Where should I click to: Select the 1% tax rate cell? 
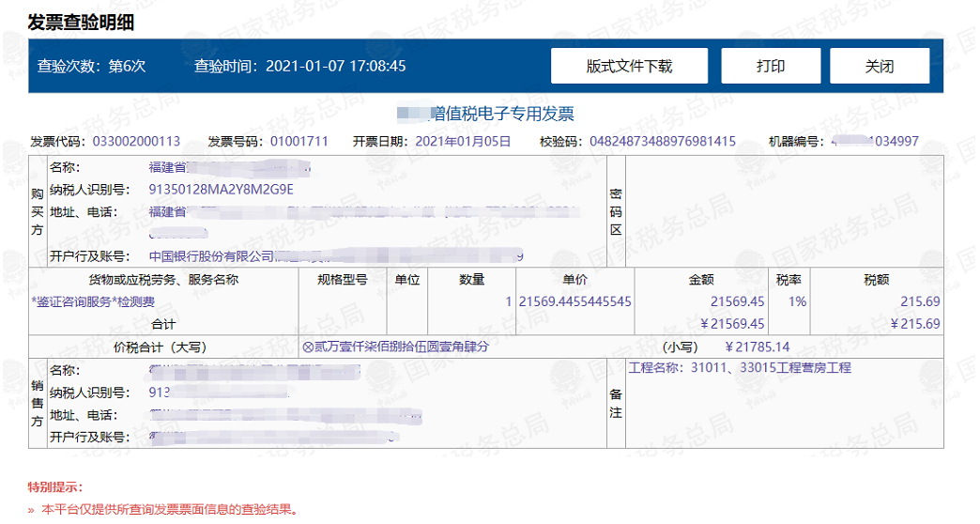point(797,302)
